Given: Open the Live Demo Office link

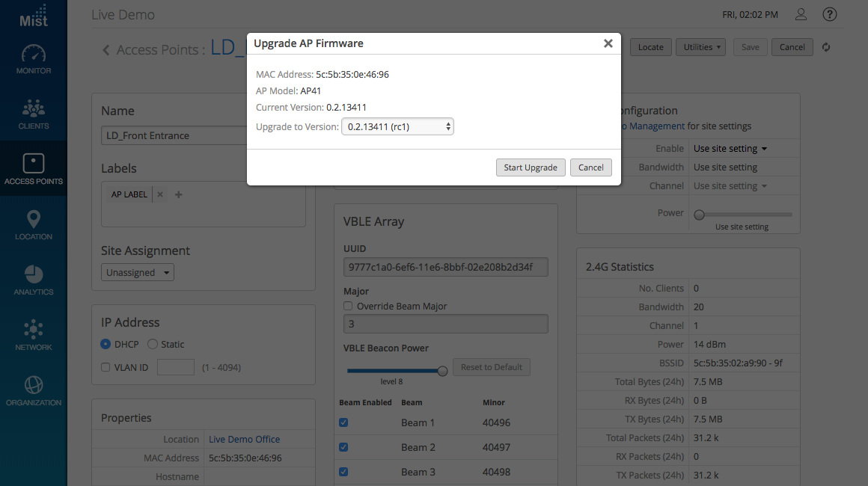Looking at the screenshot, I should 244,440.
